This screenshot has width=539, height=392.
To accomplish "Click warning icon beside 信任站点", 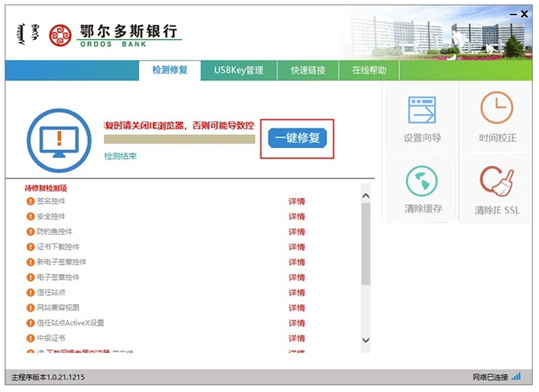I will click(x=31, y=293).
